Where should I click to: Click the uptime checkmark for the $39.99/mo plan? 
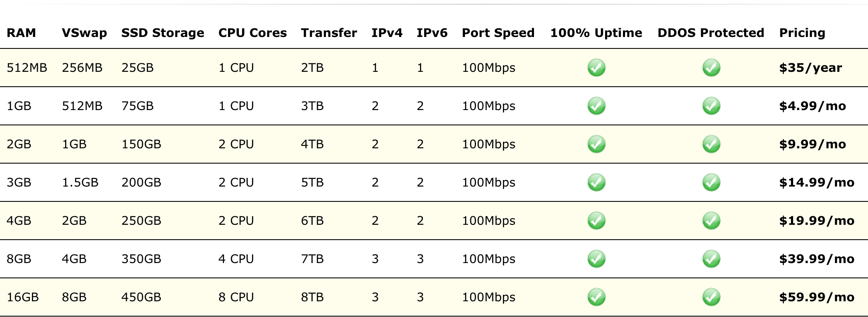click(596, 259)
